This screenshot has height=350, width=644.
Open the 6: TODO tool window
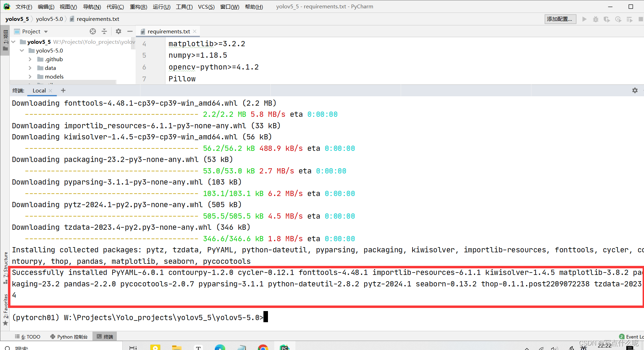click(28, 336)
